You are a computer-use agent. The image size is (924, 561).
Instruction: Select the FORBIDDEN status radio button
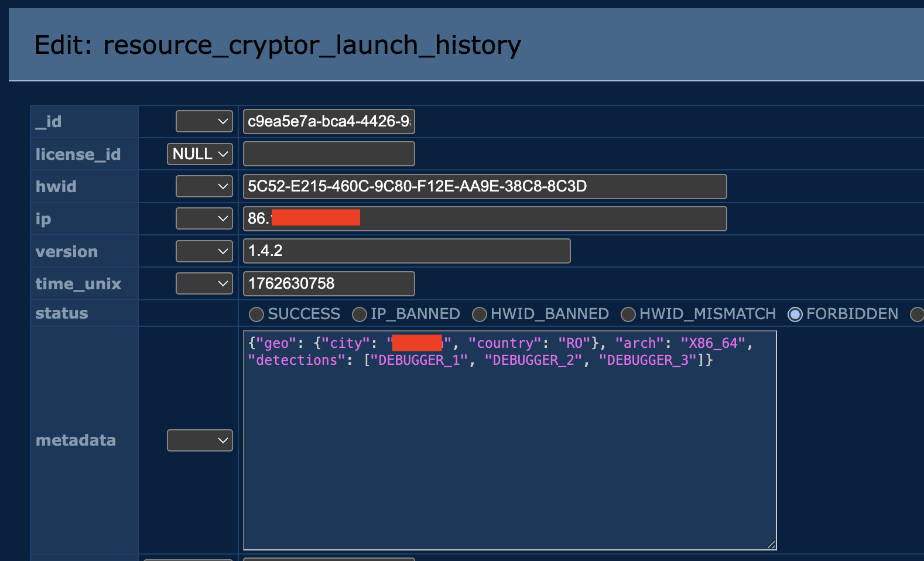pos(795,314)
